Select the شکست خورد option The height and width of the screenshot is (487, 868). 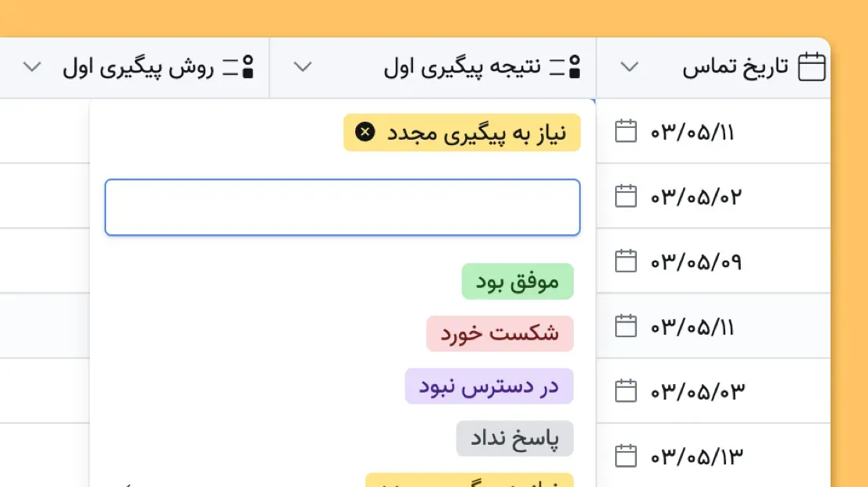500,333
